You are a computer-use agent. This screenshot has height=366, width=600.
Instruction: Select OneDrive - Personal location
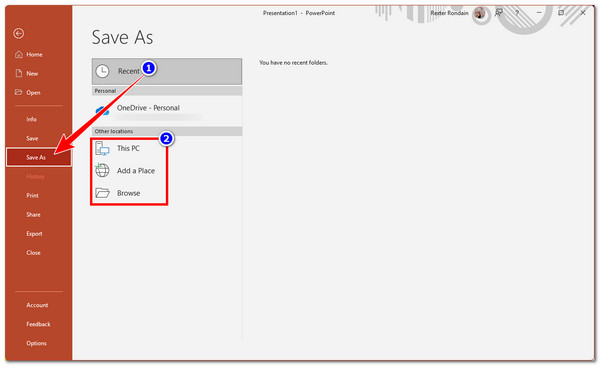(167, 111)
